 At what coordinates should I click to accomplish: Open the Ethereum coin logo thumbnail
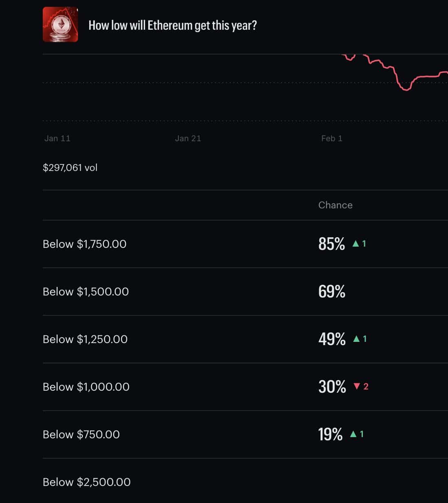click(60, 25)
